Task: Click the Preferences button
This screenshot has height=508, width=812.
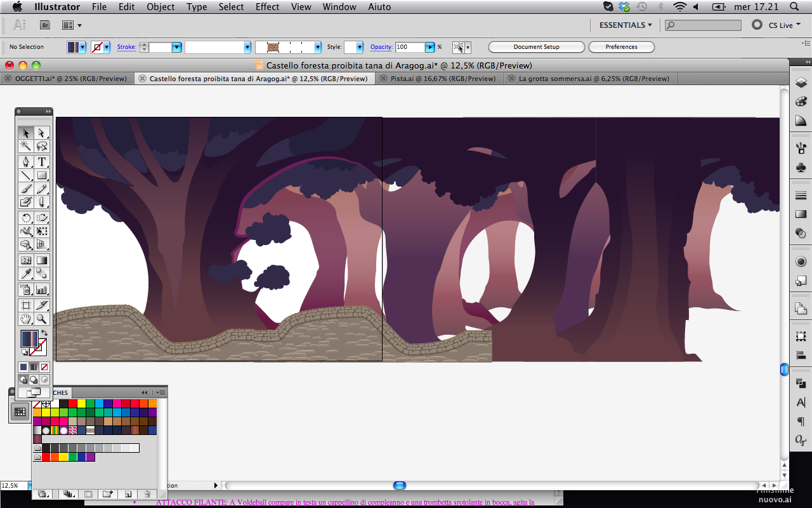Action: pyautogui.click(x=622, y=47)
